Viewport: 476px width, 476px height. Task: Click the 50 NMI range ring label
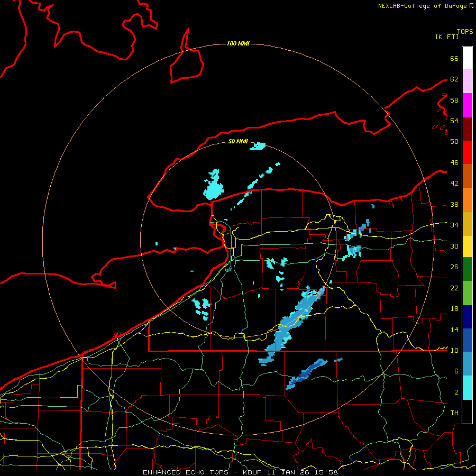click(238, 141)
